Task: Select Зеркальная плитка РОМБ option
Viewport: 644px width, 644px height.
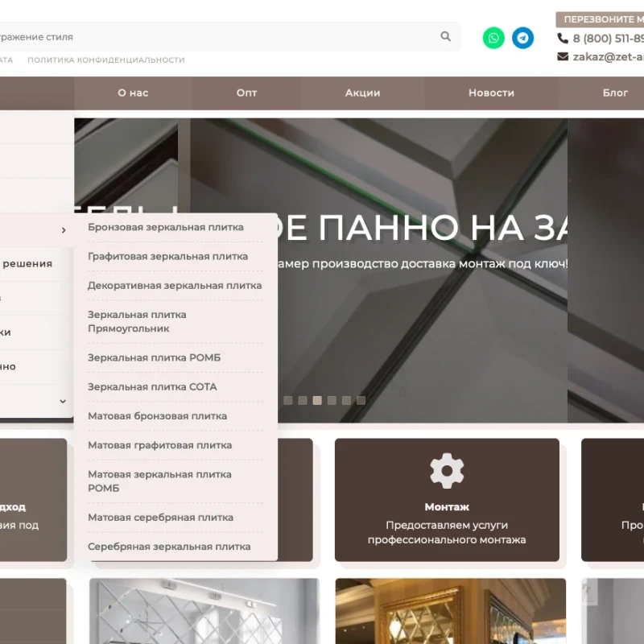Action: point(154,357)
